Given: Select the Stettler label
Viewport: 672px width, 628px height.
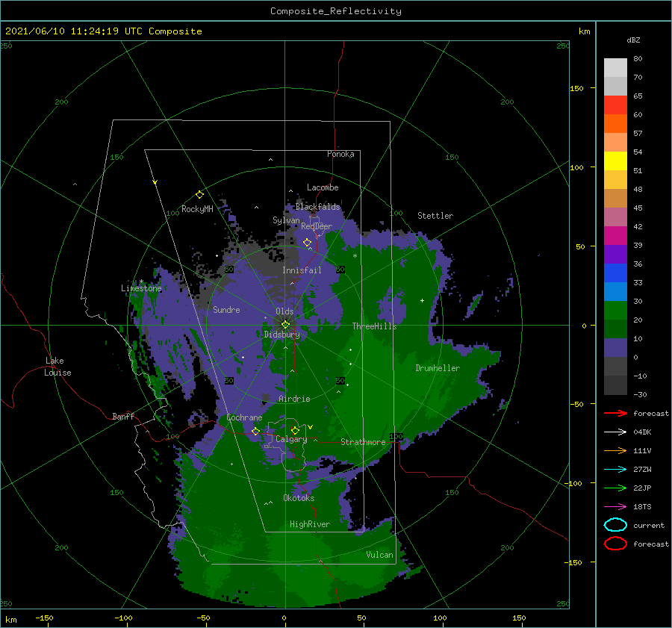Looking at the screenshot, I should click(435, 216).
